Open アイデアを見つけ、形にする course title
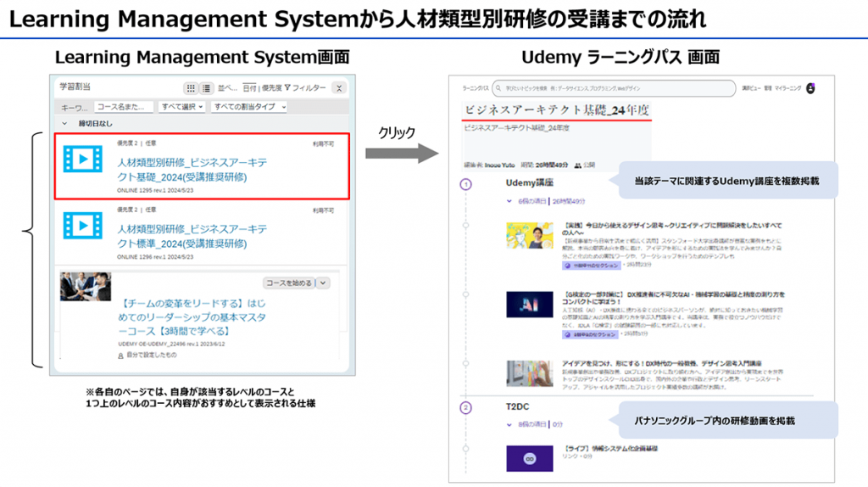 (661, 363)
